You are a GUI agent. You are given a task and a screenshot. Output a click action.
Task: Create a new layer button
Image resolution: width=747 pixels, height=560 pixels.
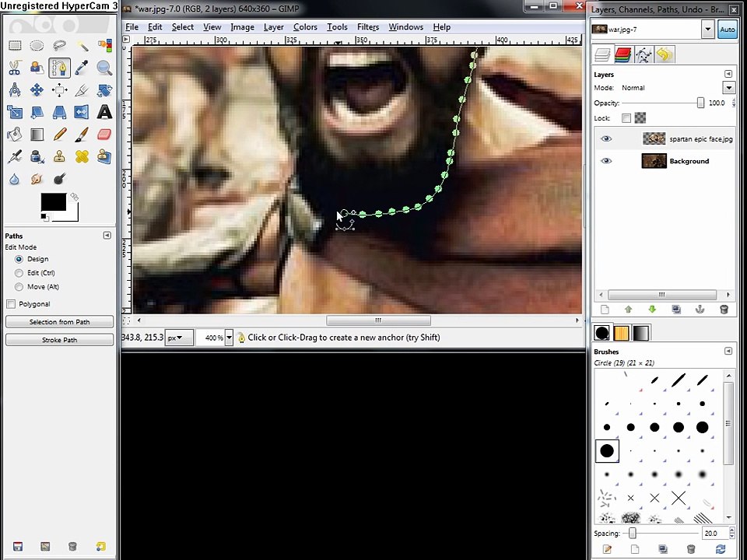pyautogui.click(x=605, y=310)
